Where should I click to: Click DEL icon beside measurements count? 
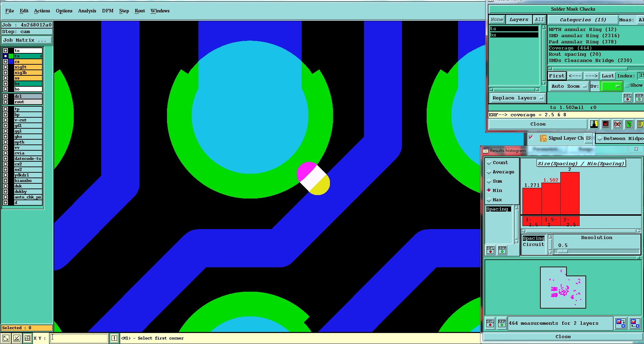coord(490,323)
